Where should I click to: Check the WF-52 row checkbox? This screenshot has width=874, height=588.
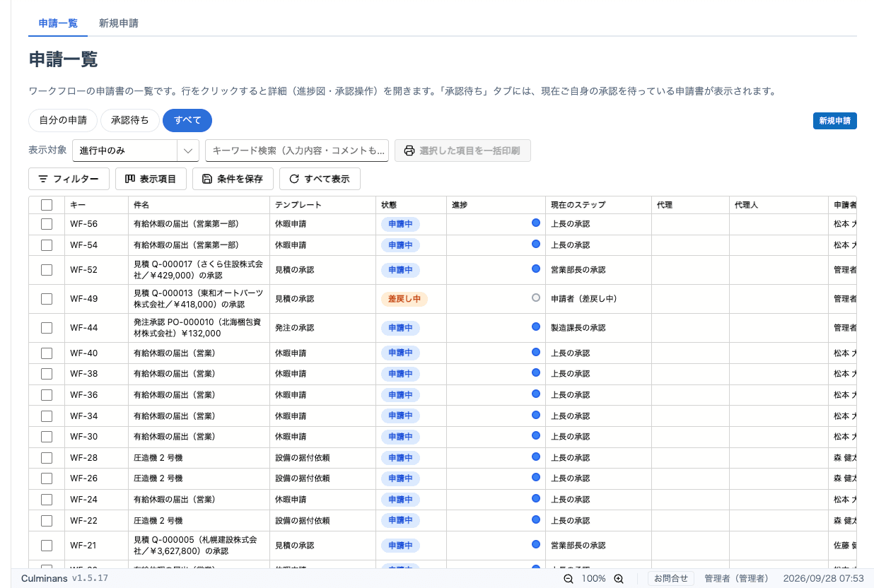(x=47, y=270)
